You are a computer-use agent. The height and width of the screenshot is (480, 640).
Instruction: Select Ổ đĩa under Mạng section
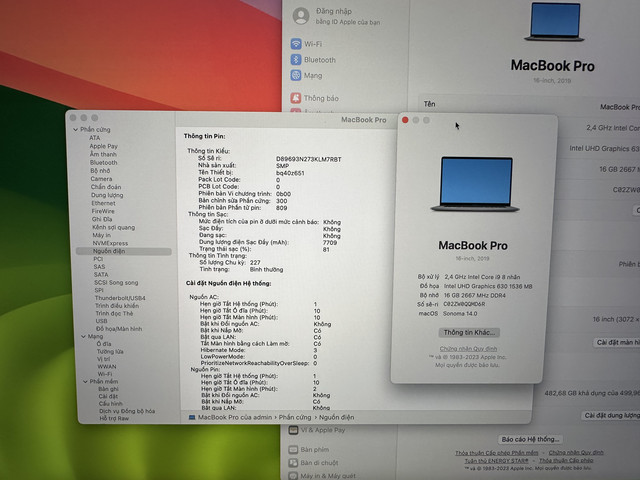(104, 344)
